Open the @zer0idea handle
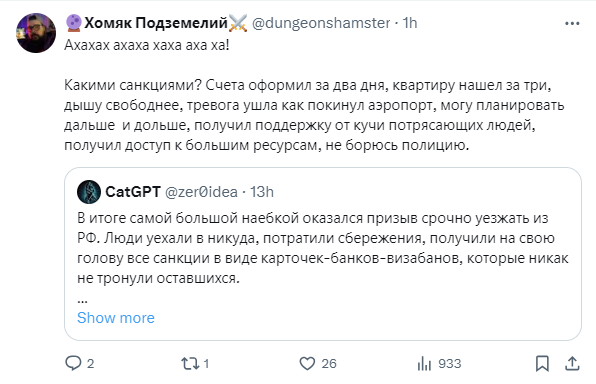 pyautogui.click(x=201, y=192)
